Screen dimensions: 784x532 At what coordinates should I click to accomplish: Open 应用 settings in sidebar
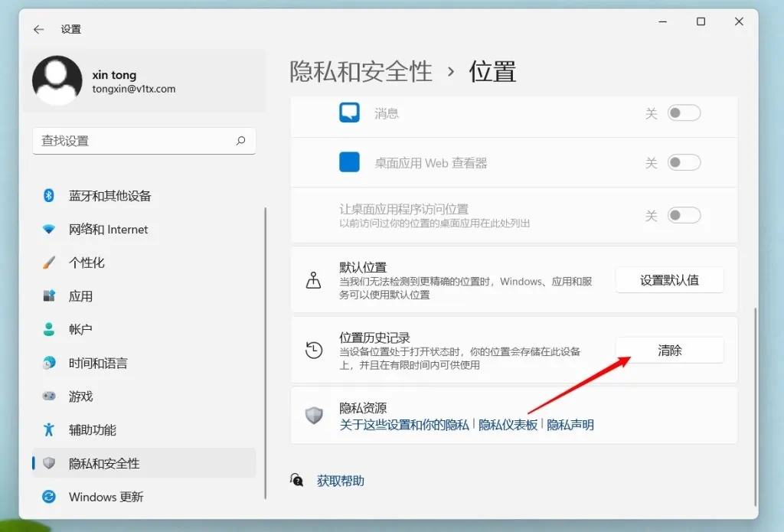coord(80,296)
